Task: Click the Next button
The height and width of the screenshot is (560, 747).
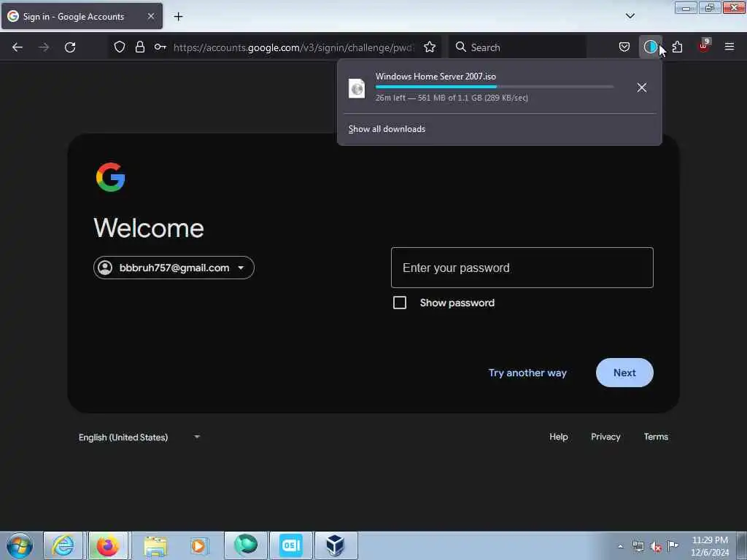Action: pos(624,373)
